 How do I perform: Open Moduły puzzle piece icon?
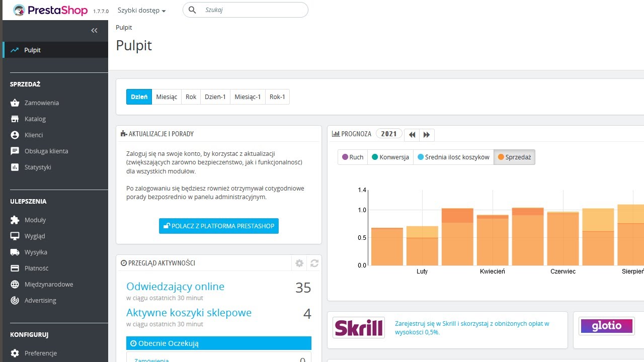coord(15,220)
